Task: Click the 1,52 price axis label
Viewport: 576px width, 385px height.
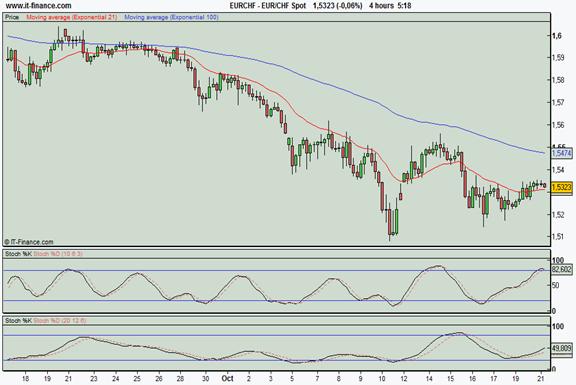Action: 558,214
